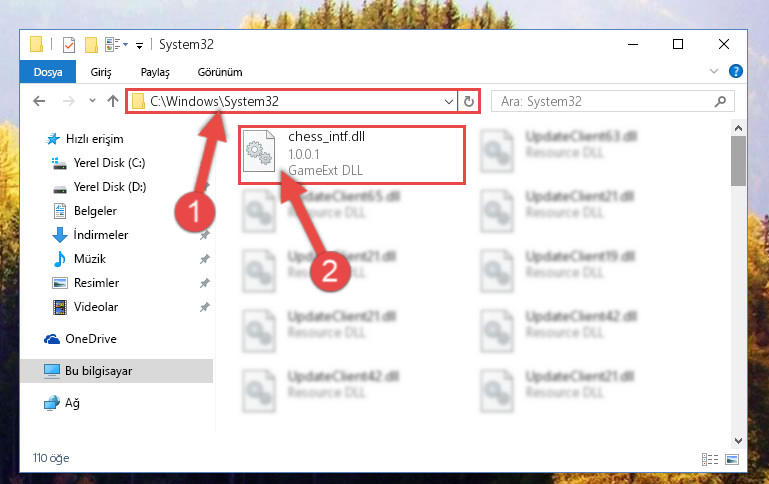Expand the ribbon with the chevron
This screenshot has height=484, width=769.
tap(714, 71)
